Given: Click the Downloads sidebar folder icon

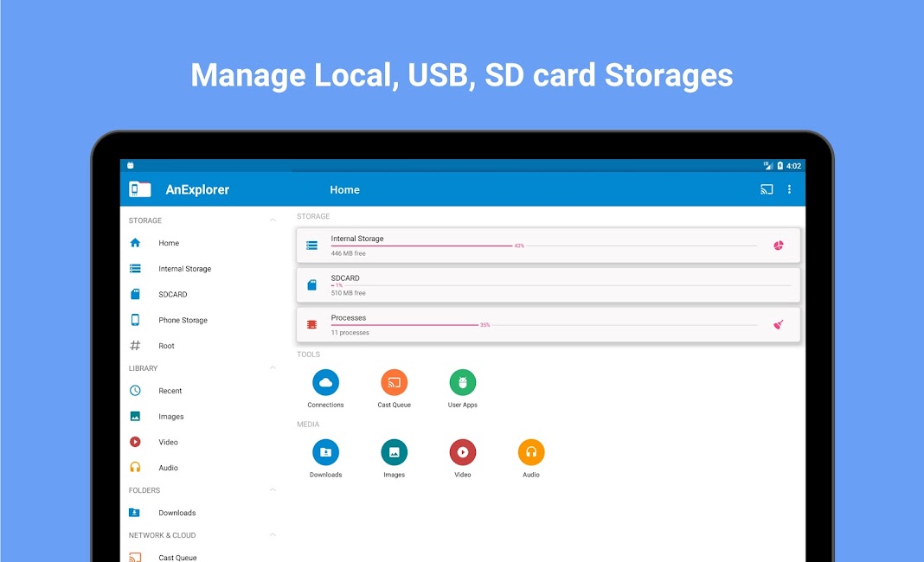Looking at the screenshot, I should [134, 513].
